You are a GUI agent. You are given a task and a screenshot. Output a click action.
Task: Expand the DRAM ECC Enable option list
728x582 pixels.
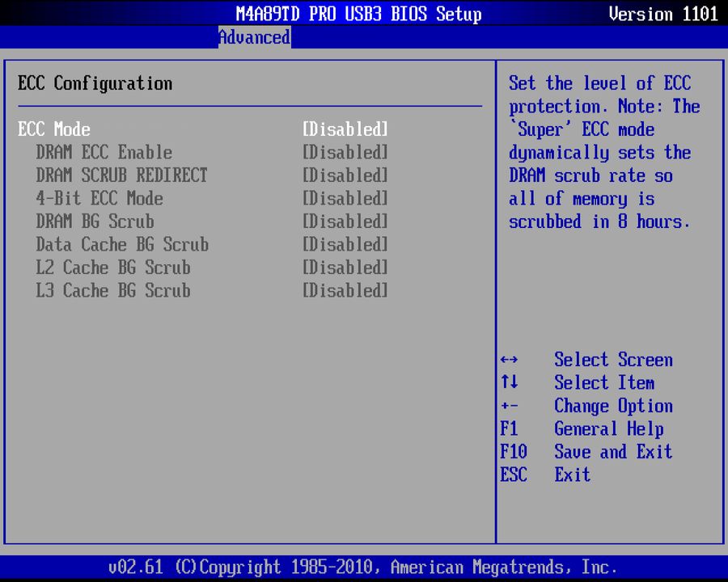tap(345, 152)
